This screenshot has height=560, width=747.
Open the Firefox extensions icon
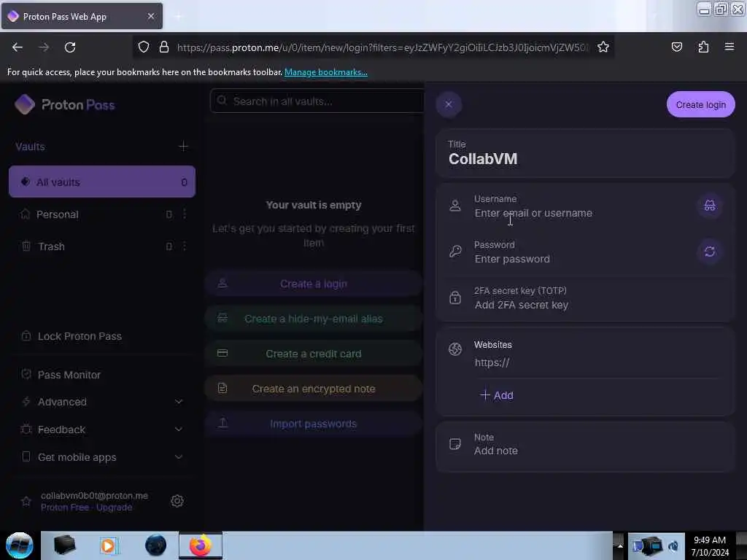click(x=703, y=47)
